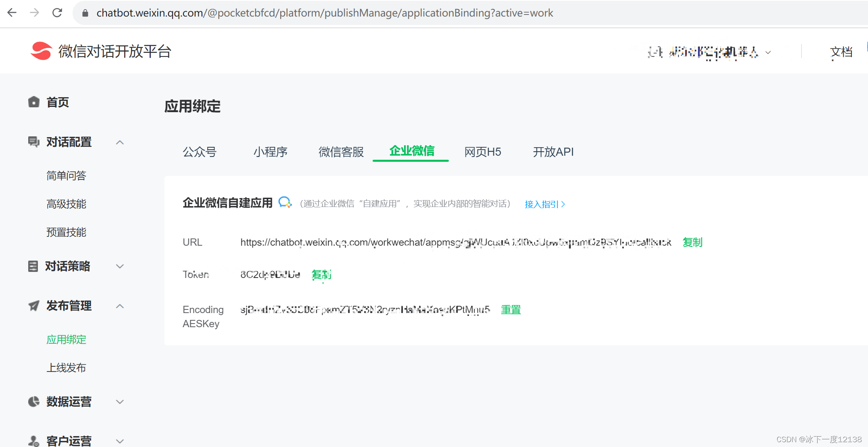The width and height of the screenshot is (868, 447).
Task: Switch to the 公众号 tab
Action: click(x=200, y=152)
